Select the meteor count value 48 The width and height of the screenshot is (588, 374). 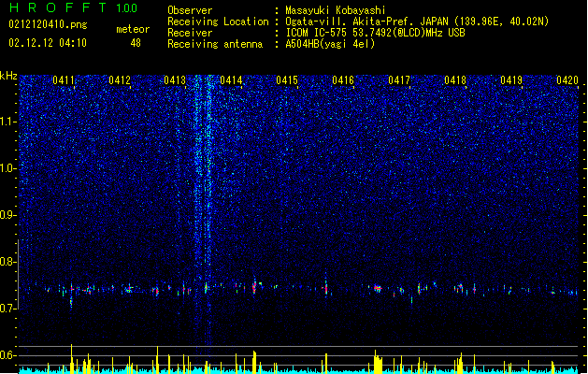point(136,43)
